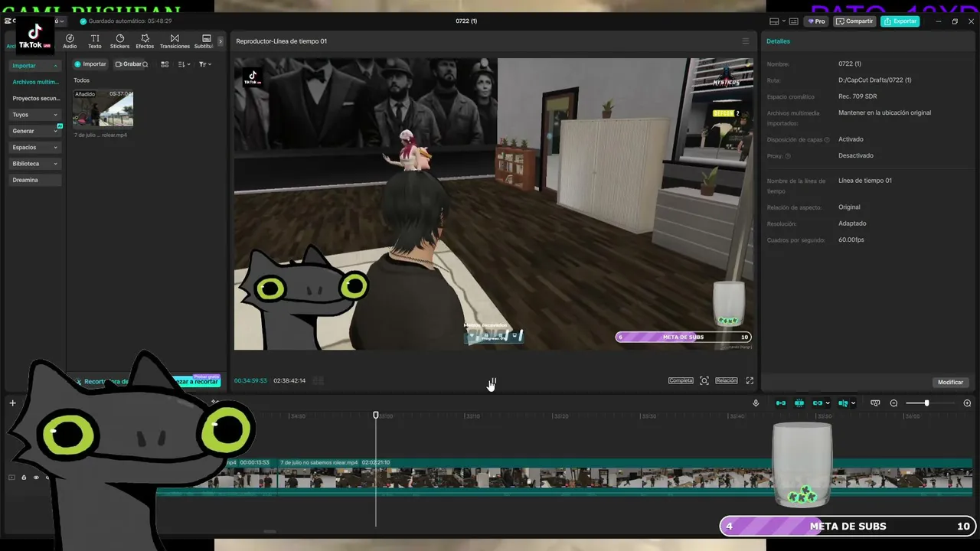Screen dimensions: 980x551
Task: Set preview quality to Completa
Action: point(681,380)
